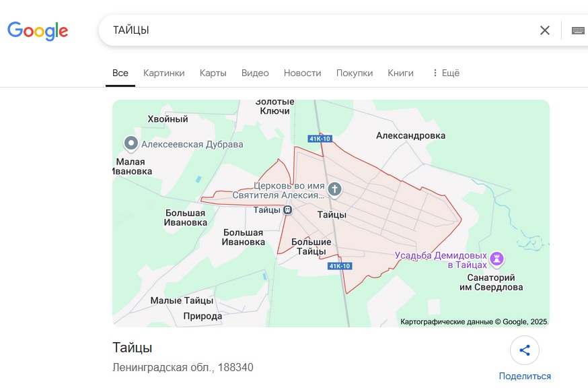Viewport: 588px width, 392px height.
Task: Click the Тайцы railway station icon
Action: (288, 210)
